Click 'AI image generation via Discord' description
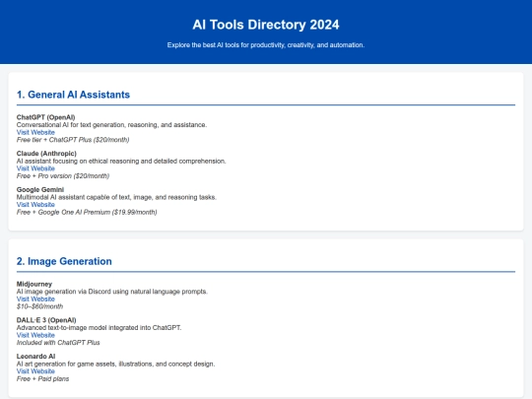532x399 pixels. pos(112,292)
